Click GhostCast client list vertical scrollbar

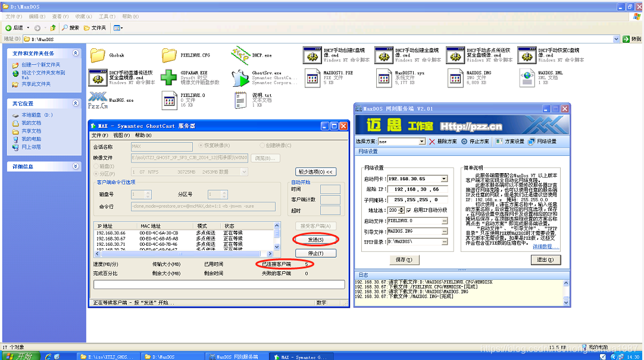(277, 236)
